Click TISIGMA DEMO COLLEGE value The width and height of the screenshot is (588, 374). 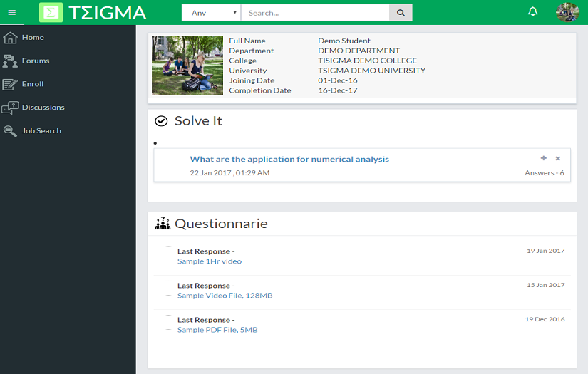point(368,61)
